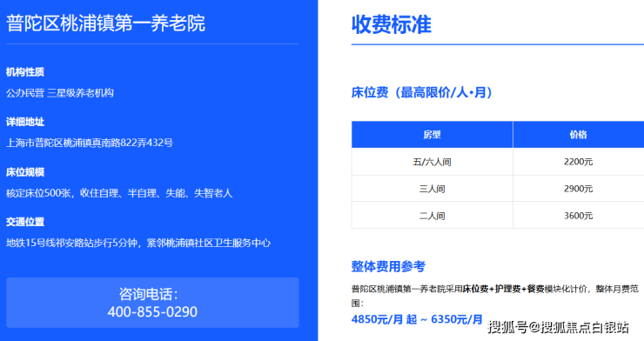This screenshot has height=341, width=644.
Task: Select the 二人间 room type cell
Action: (432, 216)
